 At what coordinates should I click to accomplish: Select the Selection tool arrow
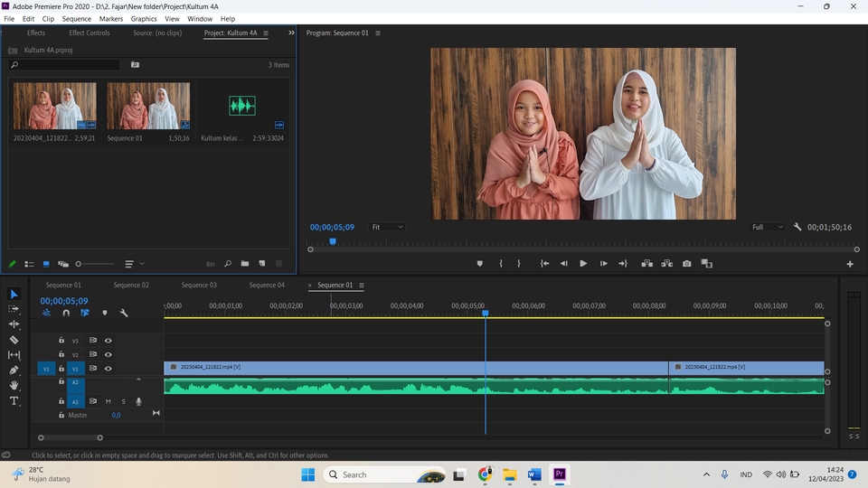[14, 294]
